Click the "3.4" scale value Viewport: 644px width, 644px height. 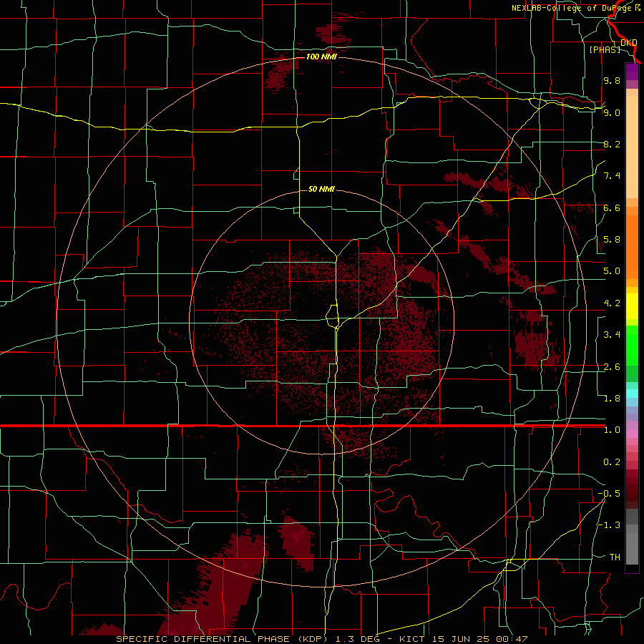tap(612, 334)
